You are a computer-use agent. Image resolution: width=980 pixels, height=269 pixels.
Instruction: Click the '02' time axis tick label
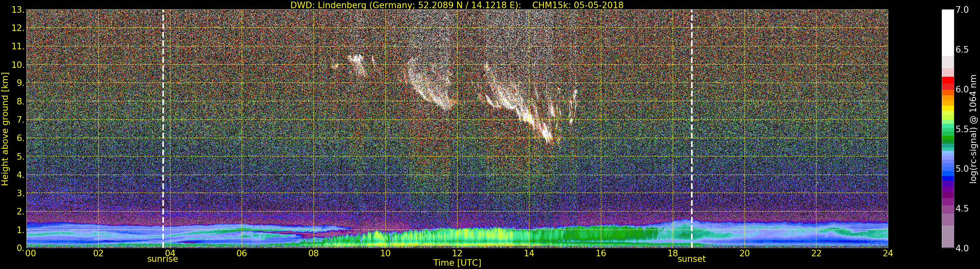(x=98, y=253)
